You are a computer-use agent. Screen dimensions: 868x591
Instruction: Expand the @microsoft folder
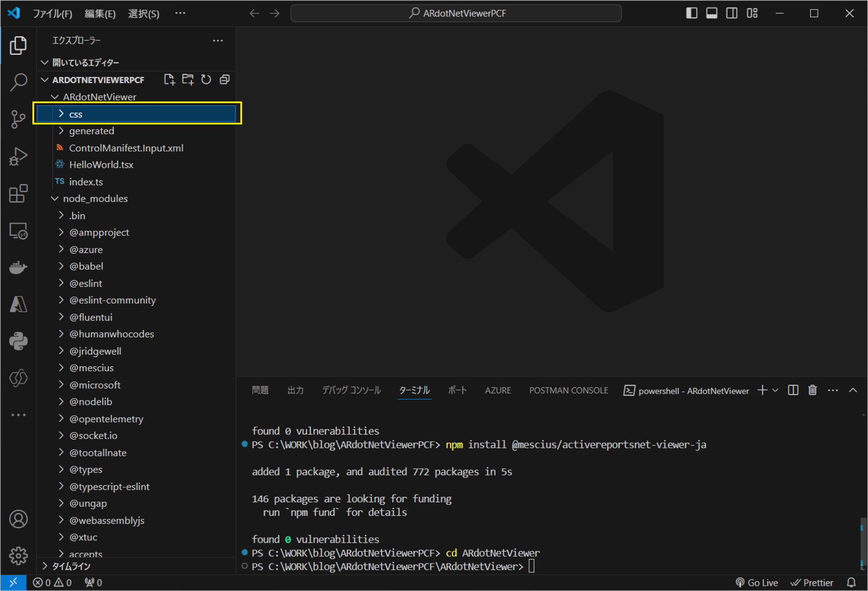(x=136, y=385)
